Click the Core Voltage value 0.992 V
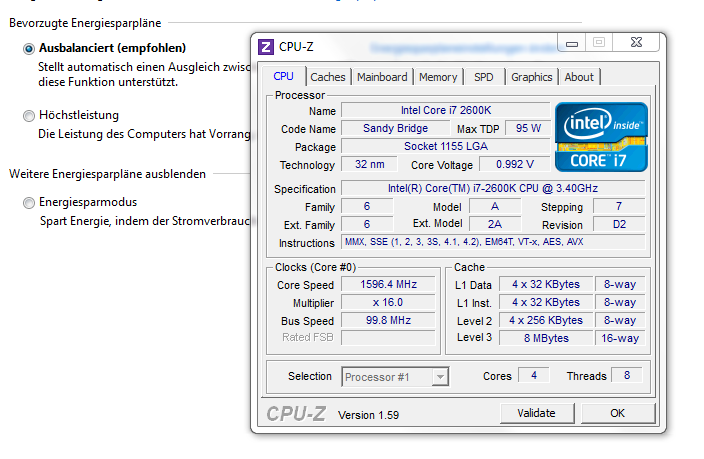The image size is (704, 459). 515,164
